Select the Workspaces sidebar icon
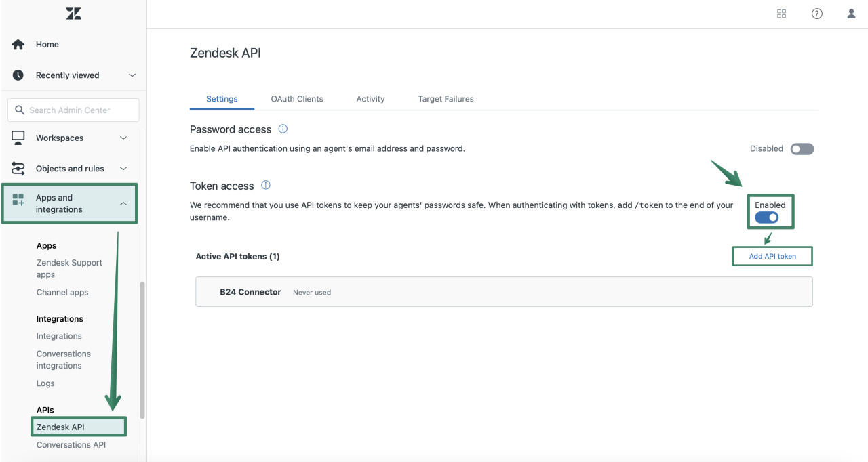 click(x=18, y=138)
